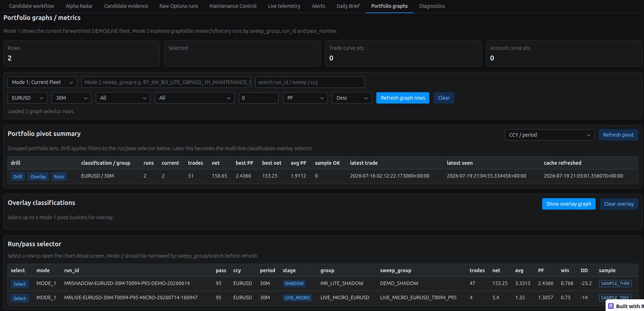644x311 pixels.
Task: Click the DEMO_SHADOW sweep_group cell
Action: click(399, 283)
